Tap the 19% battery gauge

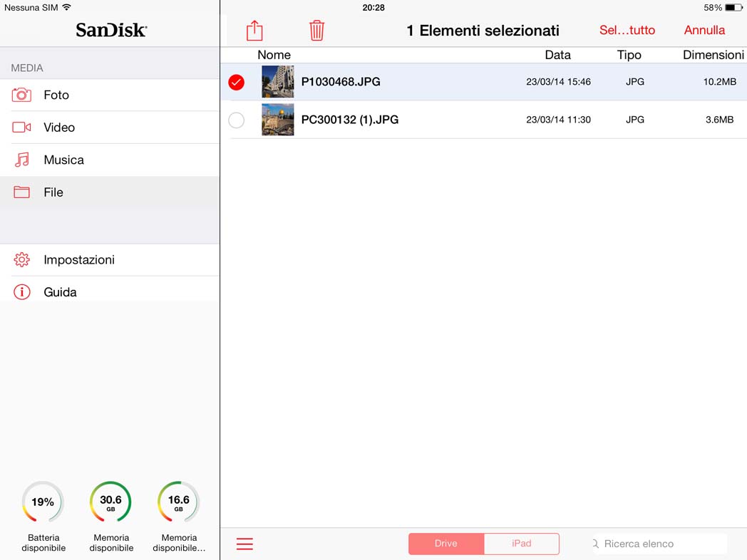coord(43,502)
